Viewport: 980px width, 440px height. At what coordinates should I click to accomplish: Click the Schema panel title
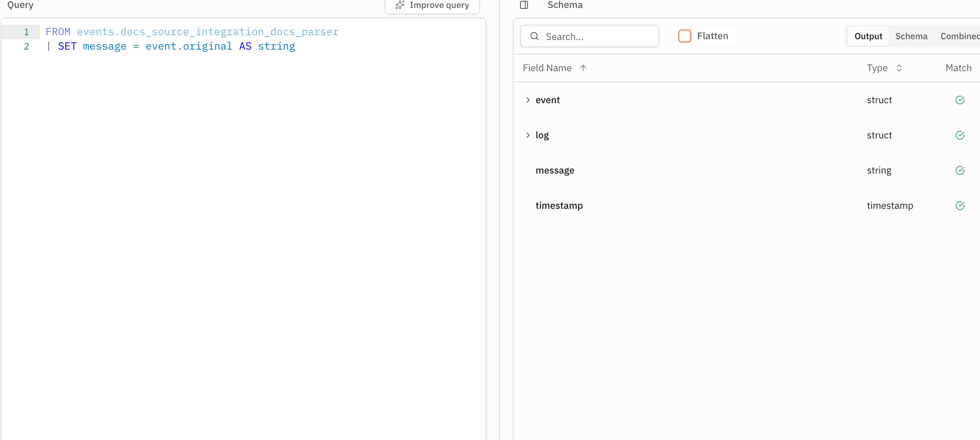pyautogui.click(x=565, y=5)
